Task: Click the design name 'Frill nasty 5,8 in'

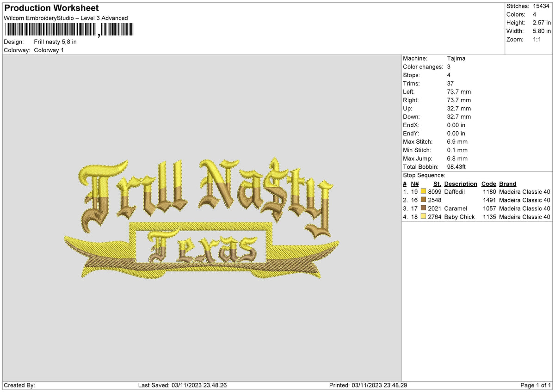Action: 55,42
